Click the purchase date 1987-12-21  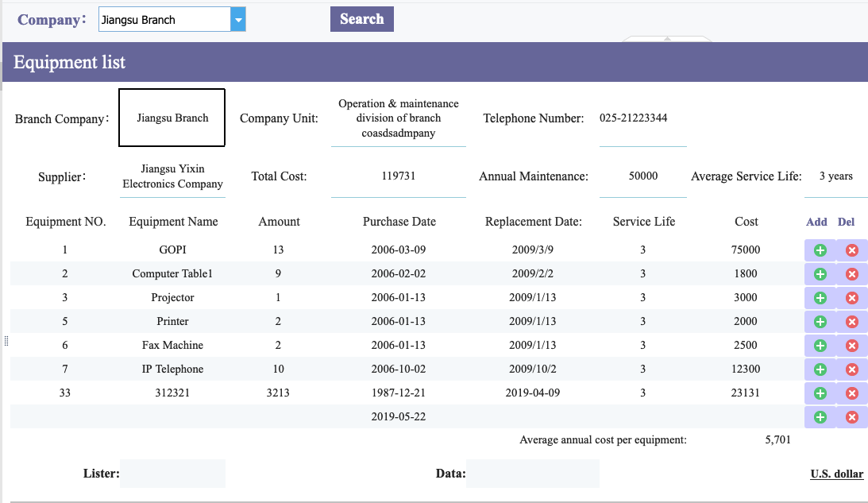(399, 393)
